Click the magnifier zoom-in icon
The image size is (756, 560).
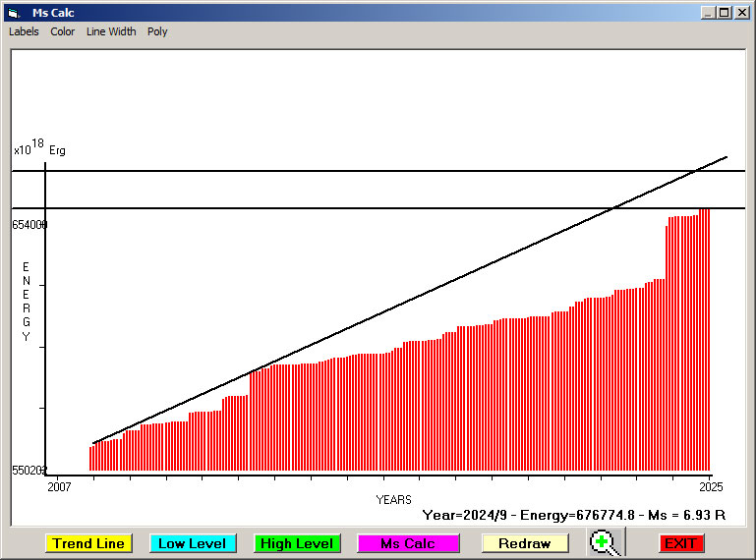coord(607,542)
